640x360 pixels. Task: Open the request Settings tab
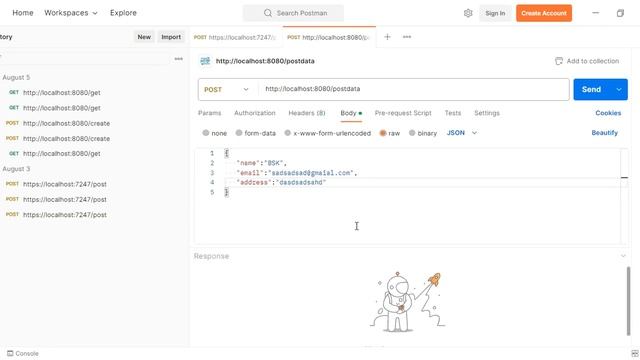tap(487, 113)
